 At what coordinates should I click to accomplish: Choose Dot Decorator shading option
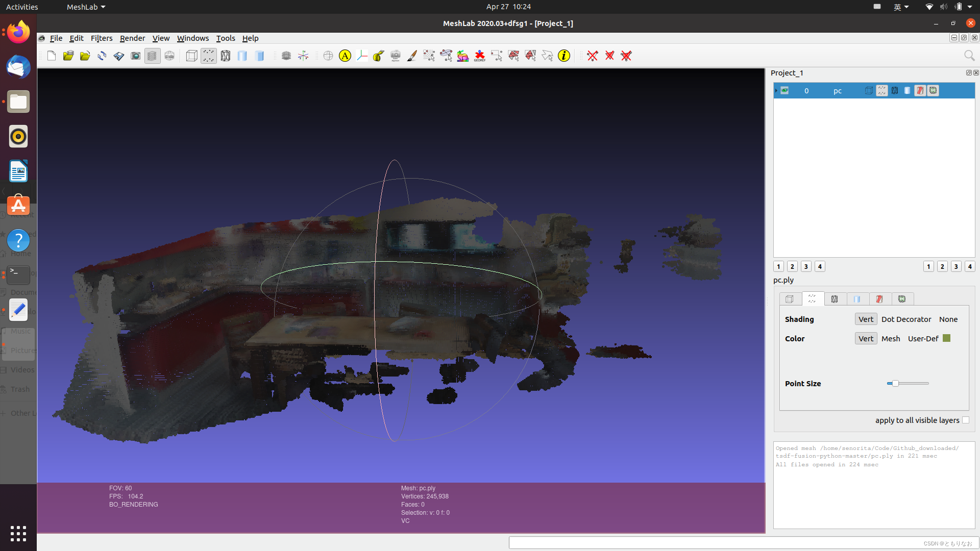(x=906, y=319)
